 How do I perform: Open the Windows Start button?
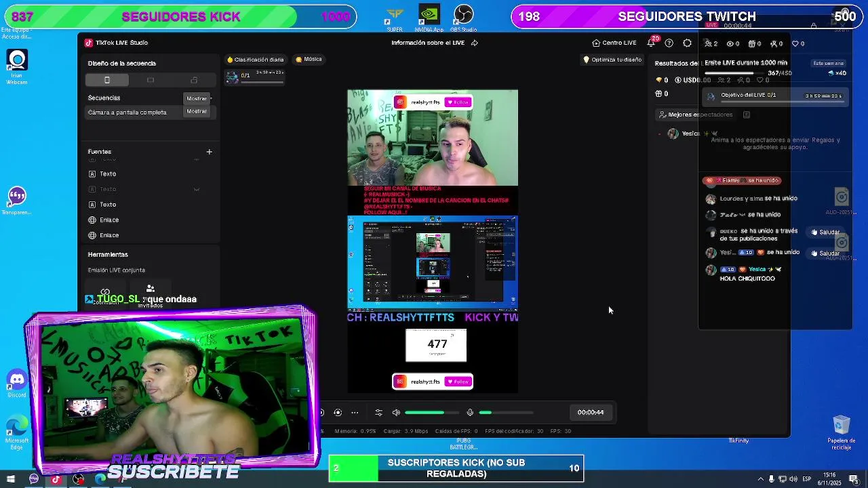click(11, 479)
